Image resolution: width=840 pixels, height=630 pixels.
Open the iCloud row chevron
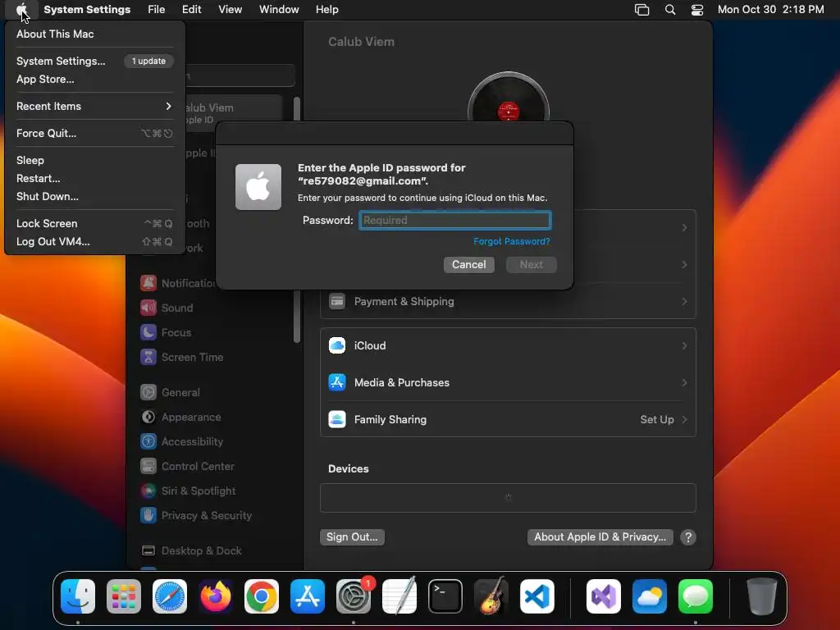point(684,345)
